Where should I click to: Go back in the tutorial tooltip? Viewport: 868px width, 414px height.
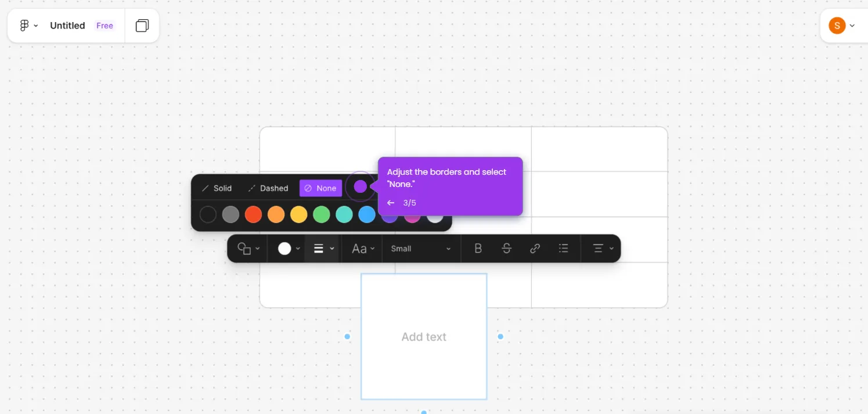(x=391, y=203)
